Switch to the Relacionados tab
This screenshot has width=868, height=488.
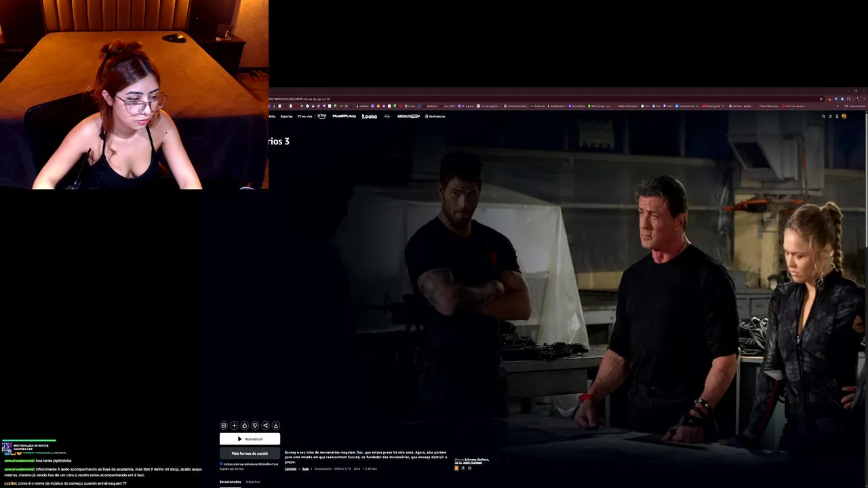point(230,482)
